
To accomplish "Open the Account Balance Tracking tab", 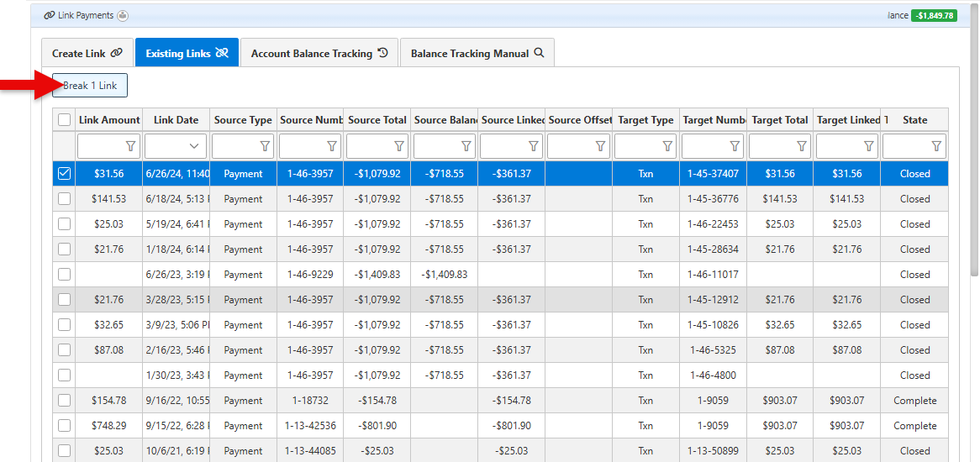I will point(319,53).
